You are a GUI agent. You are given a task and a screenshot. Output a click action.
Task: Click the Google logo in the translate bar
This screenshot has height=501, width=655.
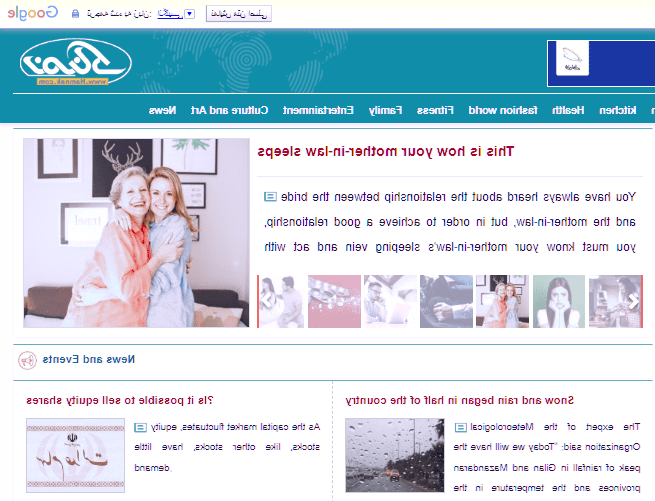pos(30,14)
